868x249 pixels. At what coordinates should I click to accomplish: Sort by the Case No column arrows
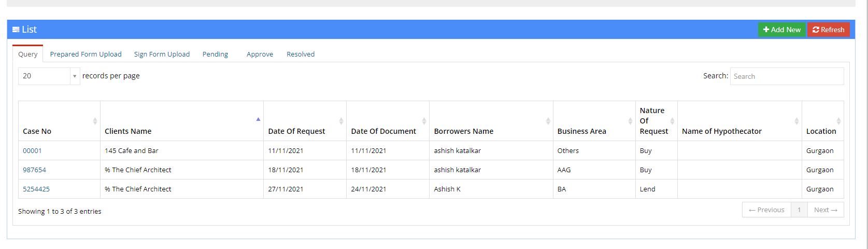pyautogui.click(x=95, y=121)
